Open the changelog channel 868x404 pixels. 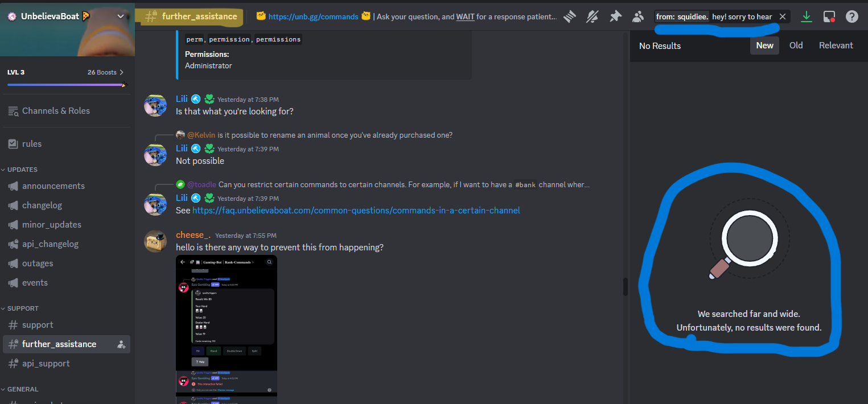tap(67, 205)
